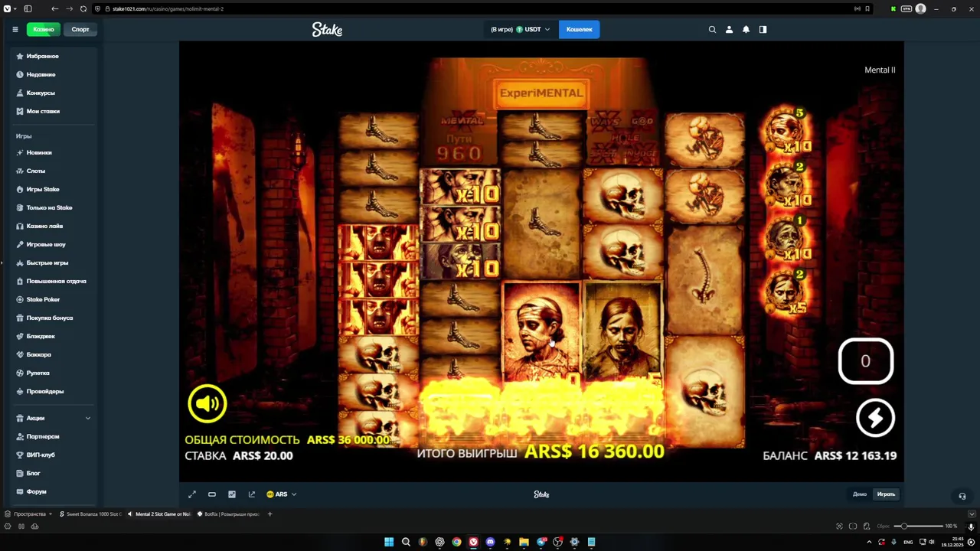The width and height of the screenshot is (980, 551).
Task: Open Игры Stake category
Action: tap(54, 189)
